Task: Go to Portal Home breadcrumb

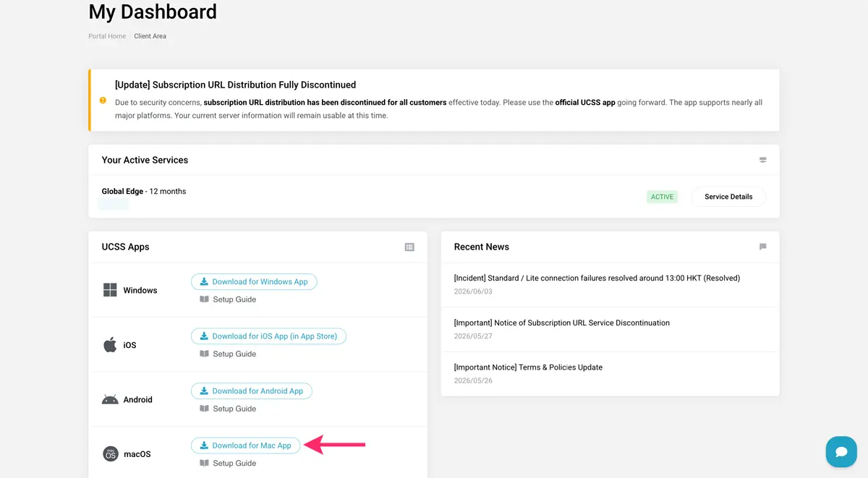Action: pos(107,36)
